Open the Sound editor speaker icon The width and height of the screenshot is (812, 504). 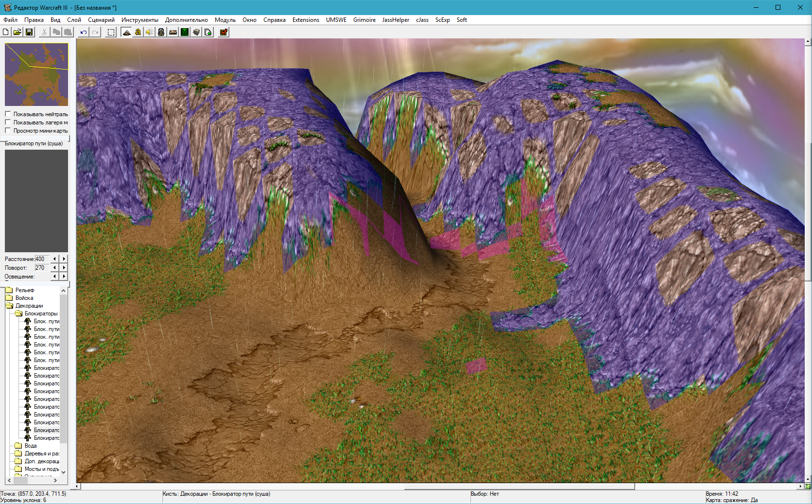point(149,32)
